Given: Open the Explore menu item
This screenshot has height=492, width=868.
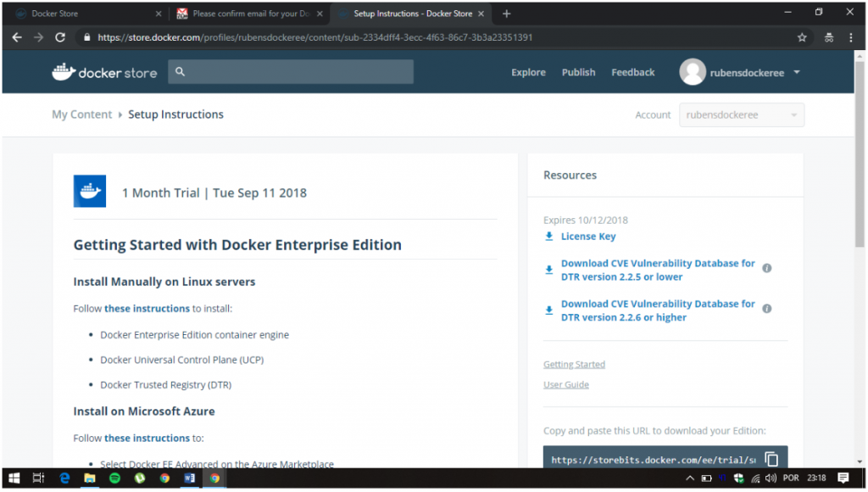Looking at the screenshot, I should [528, 73].
